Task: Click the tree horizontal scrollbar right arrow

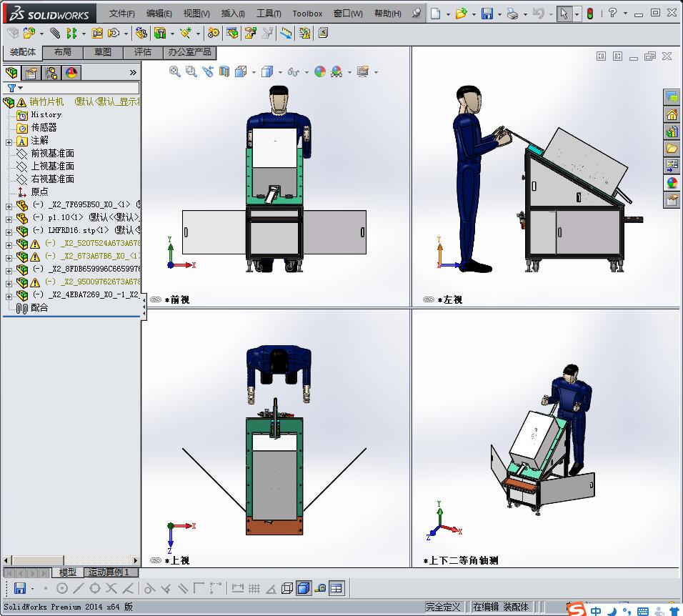Action: 136,560
